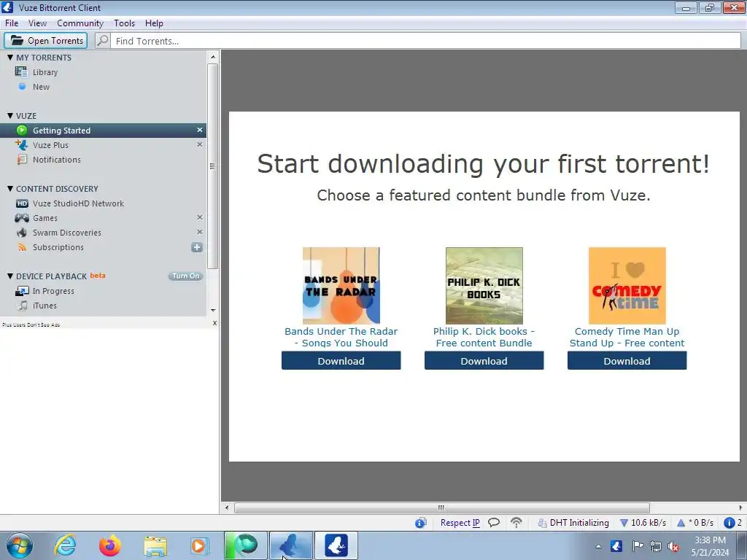Image resolution: width=747 pixels, height=560 pixels.
Task: Open the Library view icon
Action: (x=21, y=72)
